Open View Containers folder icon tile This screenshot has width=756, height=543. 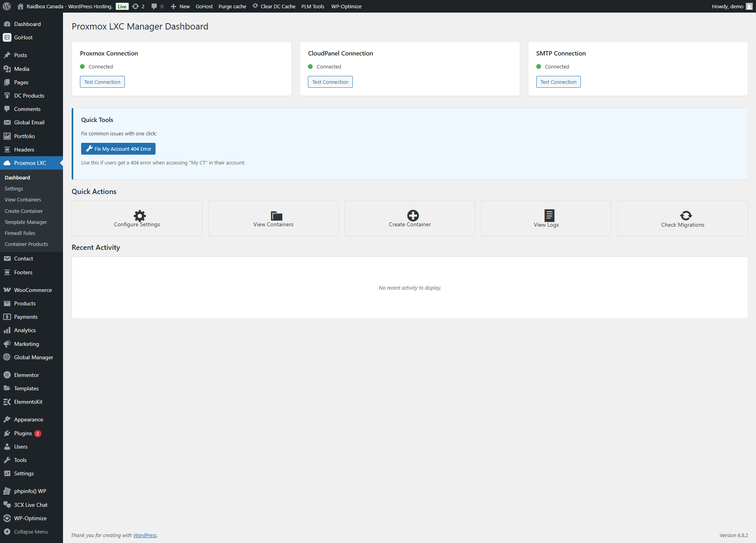[x=276, y=215]
